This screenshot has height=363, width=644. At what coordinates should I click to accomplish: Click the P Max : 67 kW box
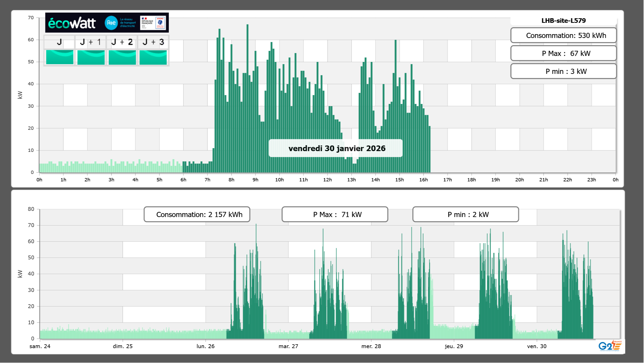point(563,53)
